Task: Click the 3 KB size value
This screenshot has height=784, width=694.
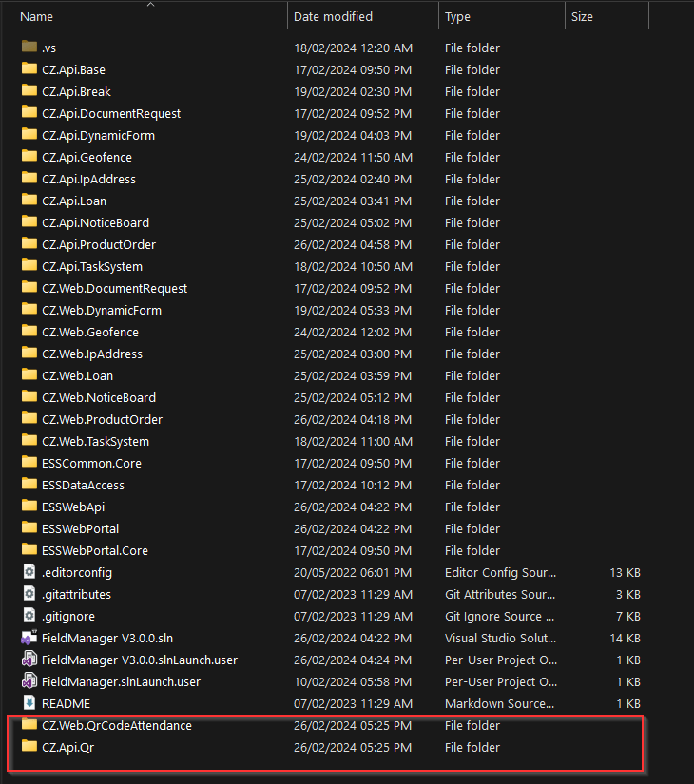Action: click(628, 595)
